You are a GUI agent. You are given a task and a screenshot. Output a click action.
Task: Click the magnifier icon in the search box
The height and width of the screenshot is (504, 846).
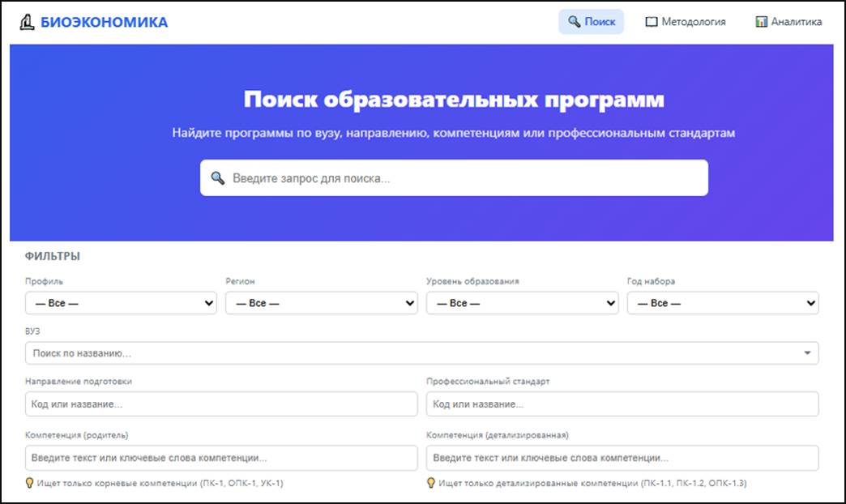(x=218, y=177)
